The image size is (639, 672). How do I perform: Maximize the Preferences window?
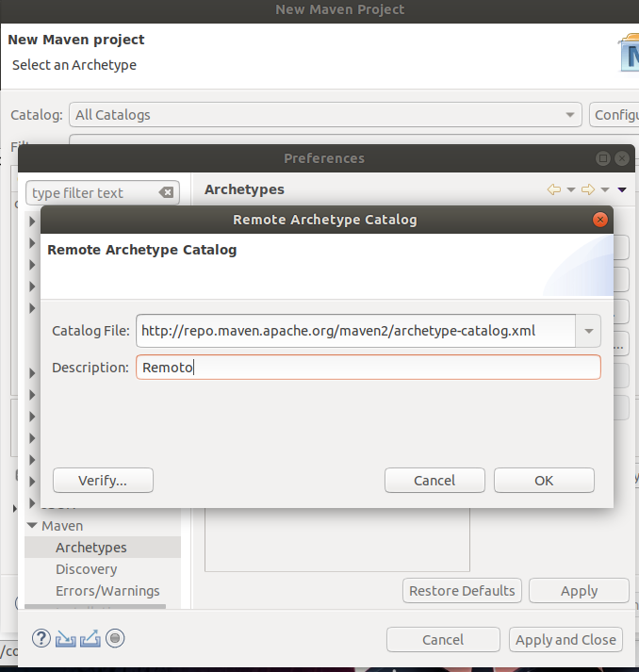[603, 158]
